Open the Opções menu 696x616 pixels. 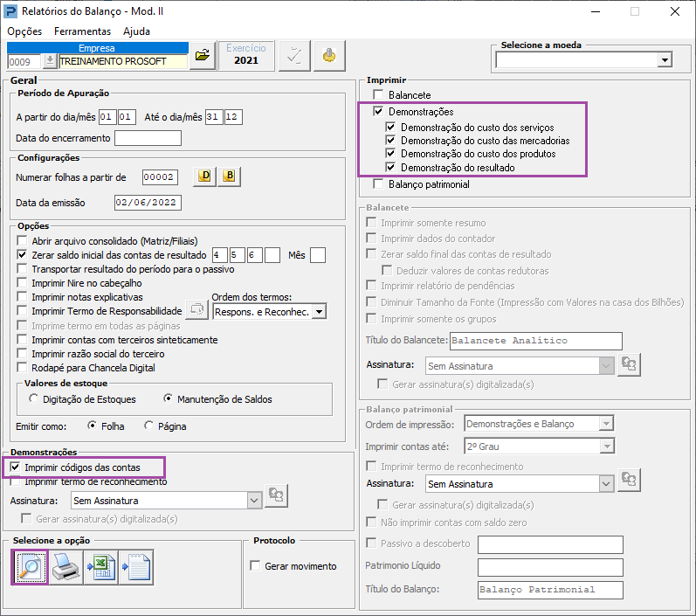point(24,31)
